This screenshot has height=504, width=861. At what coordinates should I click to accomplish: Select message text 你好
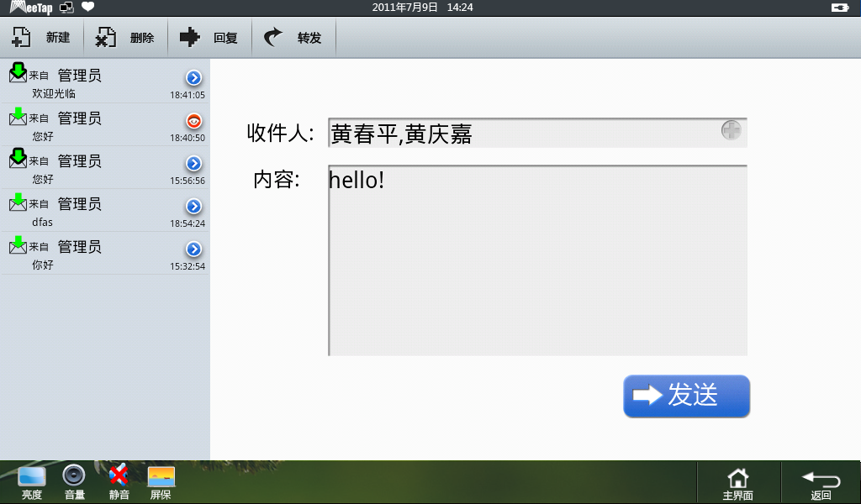click(x=43, y=265)
